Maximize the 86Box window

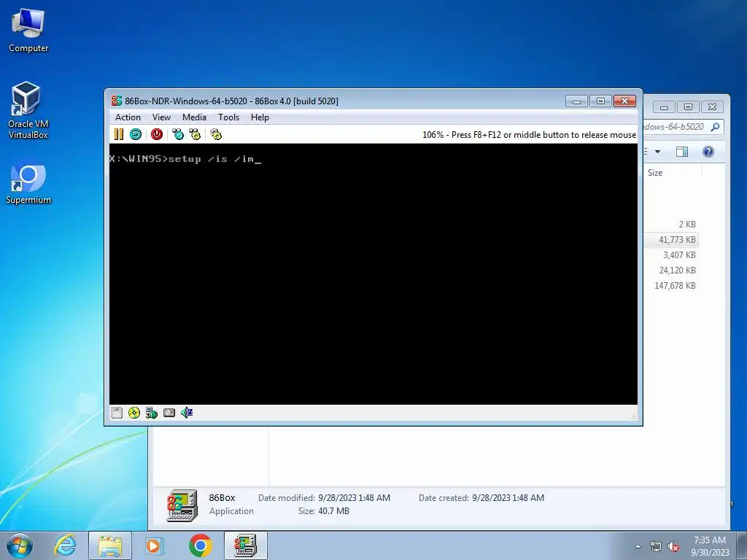tap(600, 101)
